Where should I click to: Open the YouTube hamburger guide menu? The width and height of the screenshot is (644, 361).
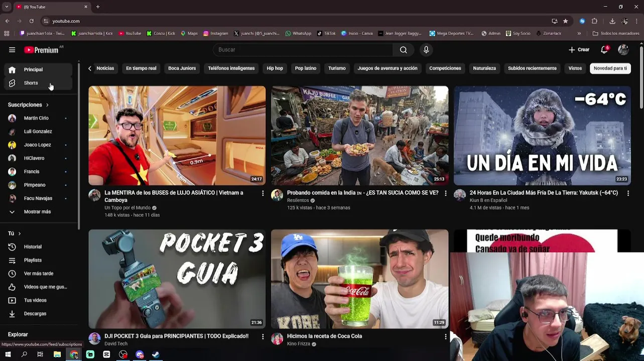12,50
